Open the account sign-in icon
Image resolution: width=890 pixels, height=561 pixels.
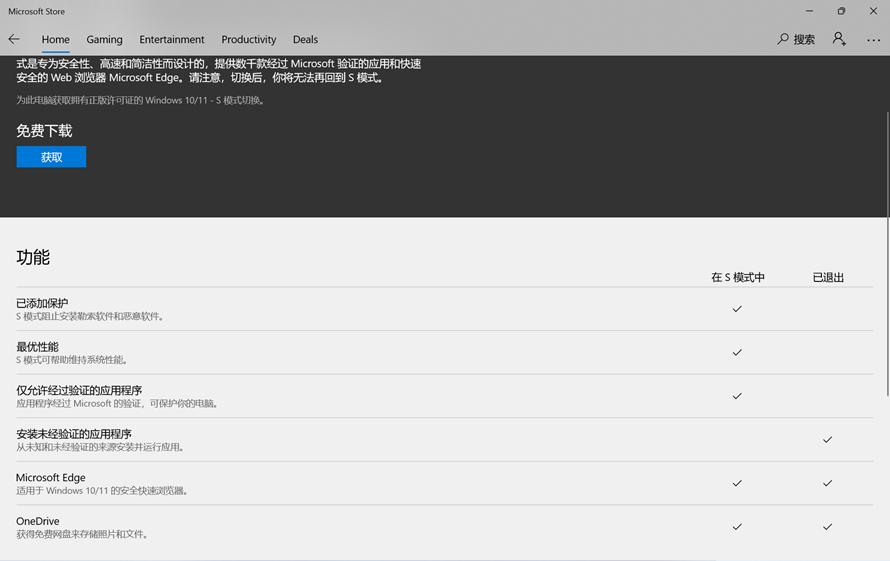(x=839, y=39)
